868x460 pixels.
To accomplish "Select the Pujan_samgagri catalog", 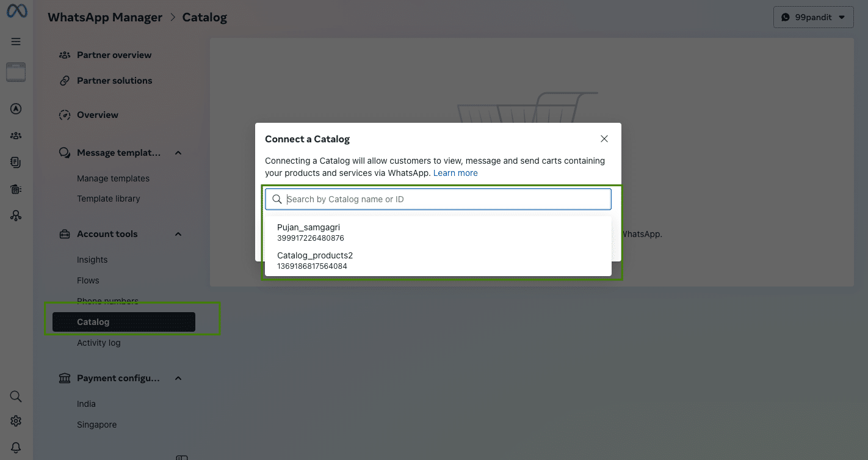I will 438,232.
